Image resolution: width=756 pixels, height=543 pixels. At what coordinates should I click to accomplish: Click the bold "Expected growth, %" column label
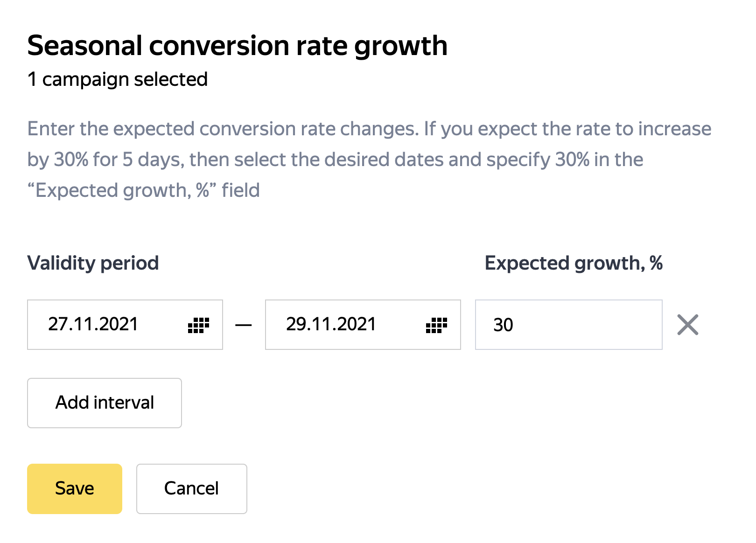(574, 263)
